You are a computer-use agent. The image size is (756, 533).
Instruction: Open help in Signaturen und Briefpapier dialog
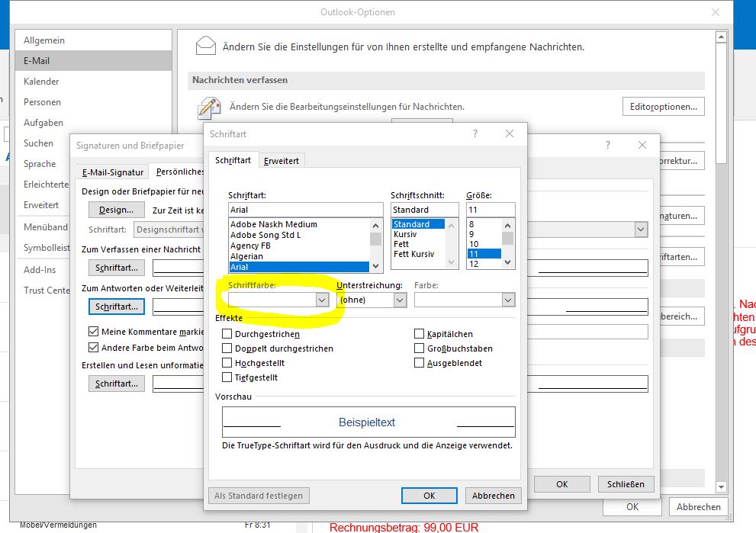click(608, 145)
